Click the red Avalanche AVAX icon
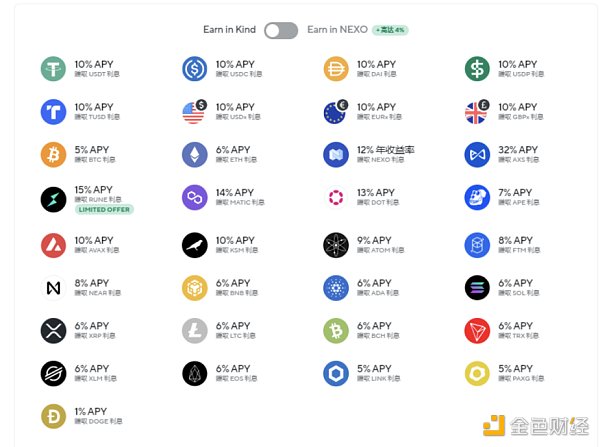This screenshot has height=447, width=600. click(x=53, y=245)
